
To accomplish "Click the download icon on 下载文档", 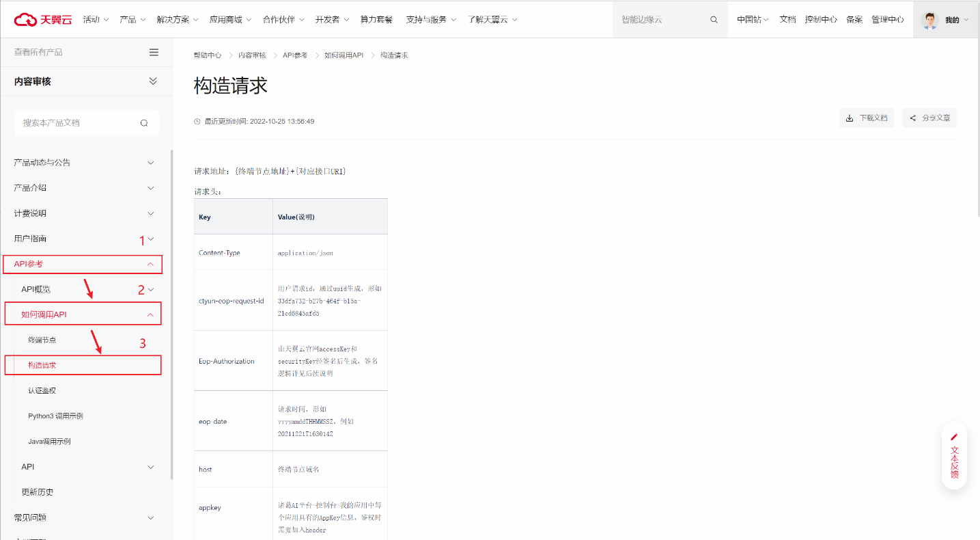I will point(850,118).
